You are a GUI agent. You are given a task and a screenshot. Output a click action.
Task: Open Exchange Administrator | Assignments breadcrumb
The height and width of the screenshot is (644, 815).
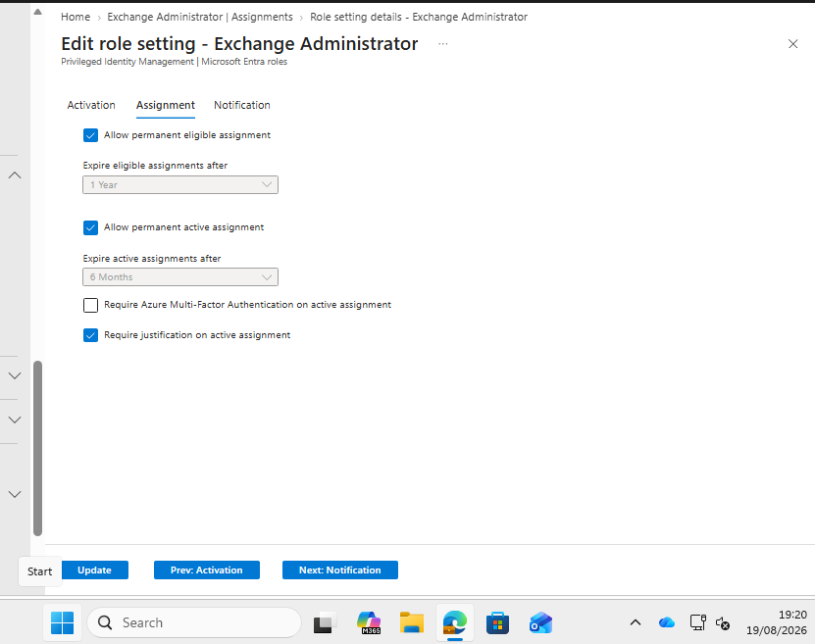200,17
